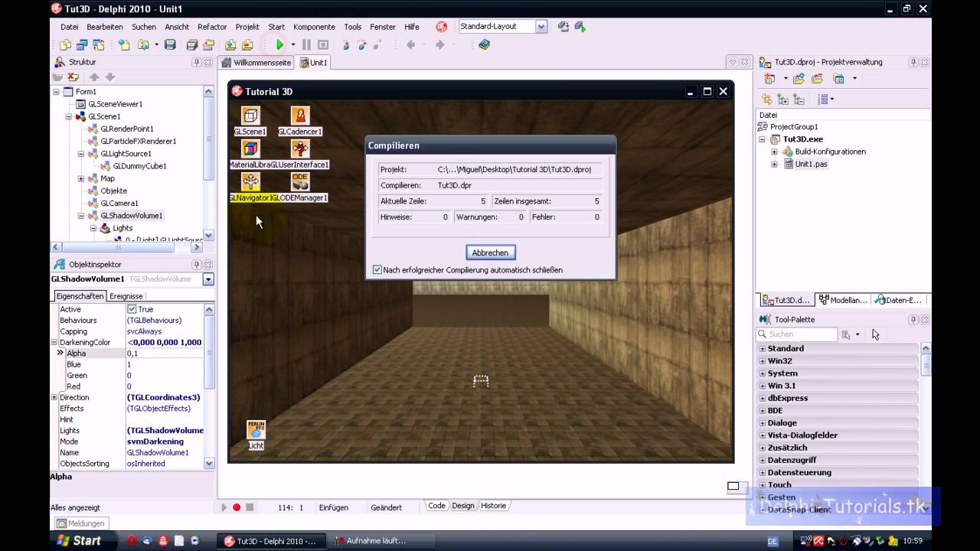Click the sync icon in Projektverwaltung toolbar

tap(766, 99)
